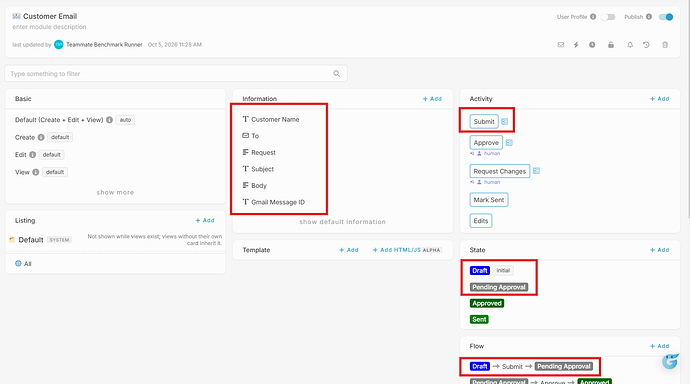
Task: Click the clock schedule icon
Action: 592,45
